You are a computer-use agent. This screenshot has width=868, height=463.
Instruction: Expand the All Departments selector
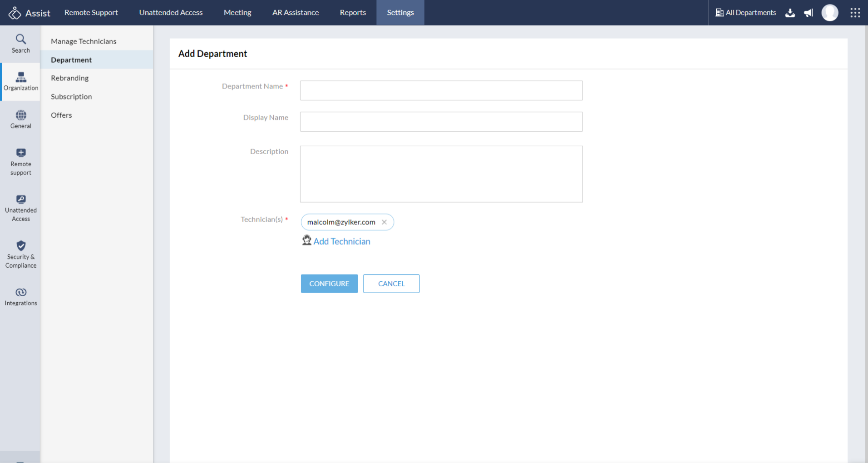tap(746, 13)
